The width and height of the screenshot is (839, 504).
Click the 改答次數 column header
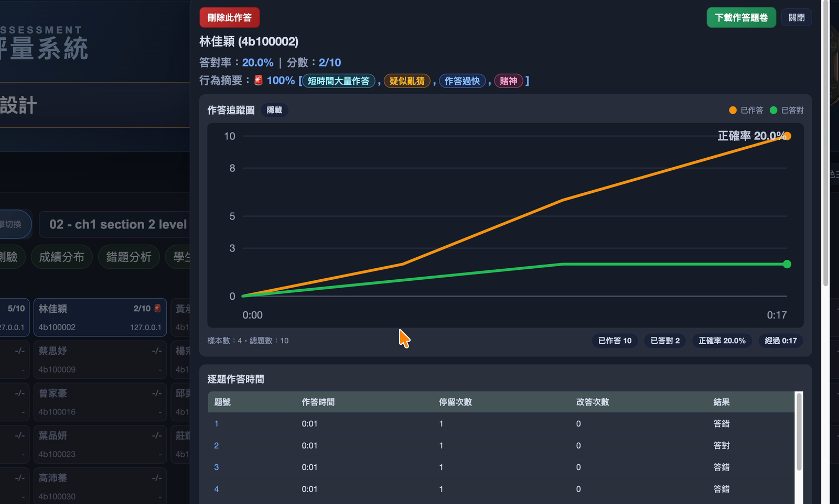click(x=593, y=402)
